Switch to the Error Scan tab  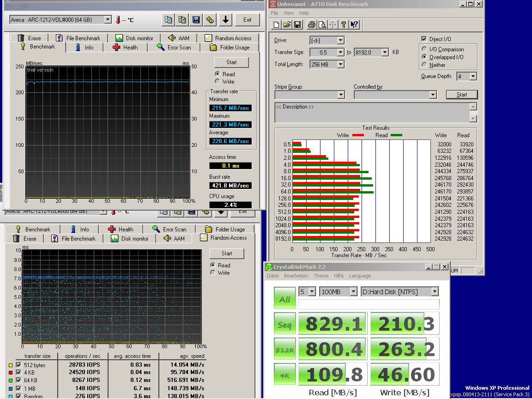(174, 48)
